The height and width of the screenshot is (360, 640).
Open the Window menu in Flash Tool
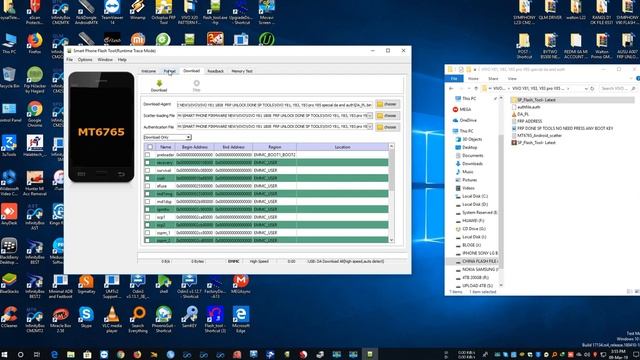click(105, 60)
